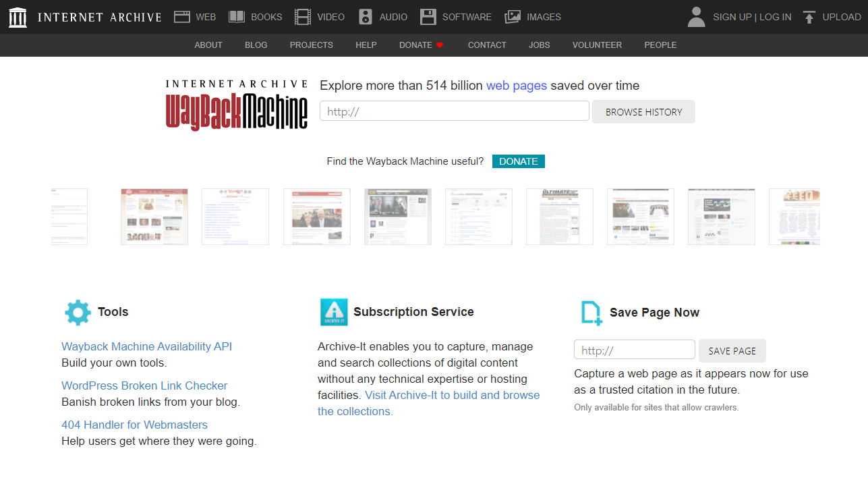Click the BOOKS label in top bar
This screenshot has height=482, width=868.
point(266,17)
